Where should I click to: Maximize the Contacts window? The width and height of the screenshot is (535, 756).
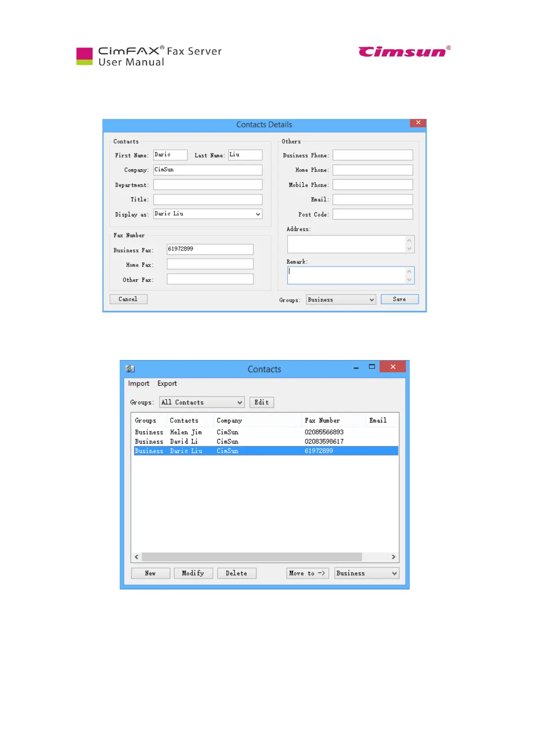click(x=372, y=367)
